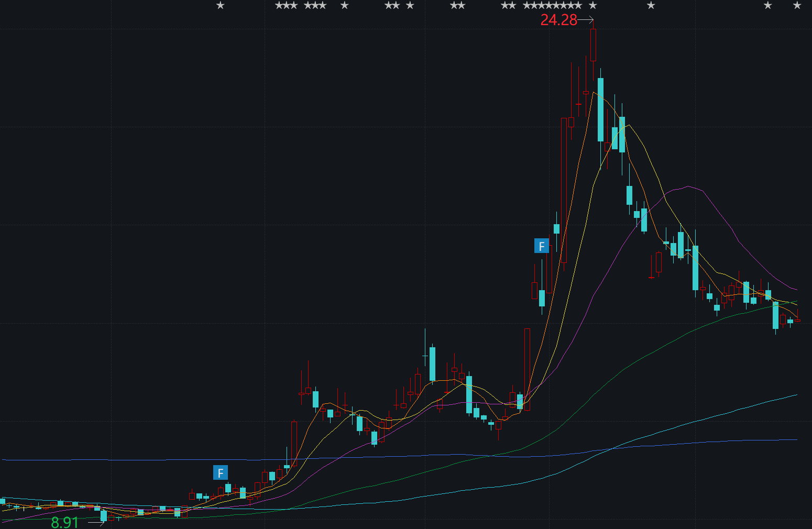Click the green moving average line's right end

(x=795, y=302)
